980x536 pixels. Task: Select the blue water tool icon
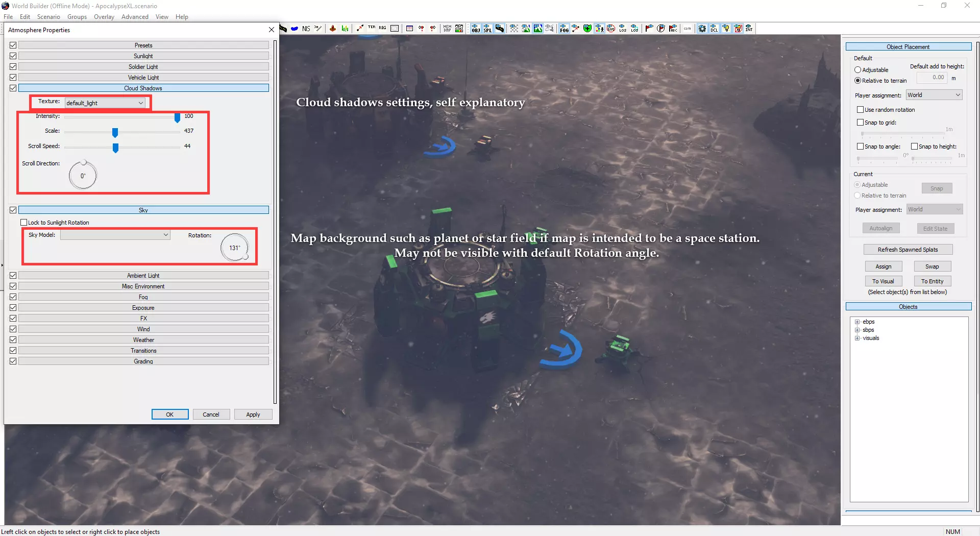click(295, 29)
